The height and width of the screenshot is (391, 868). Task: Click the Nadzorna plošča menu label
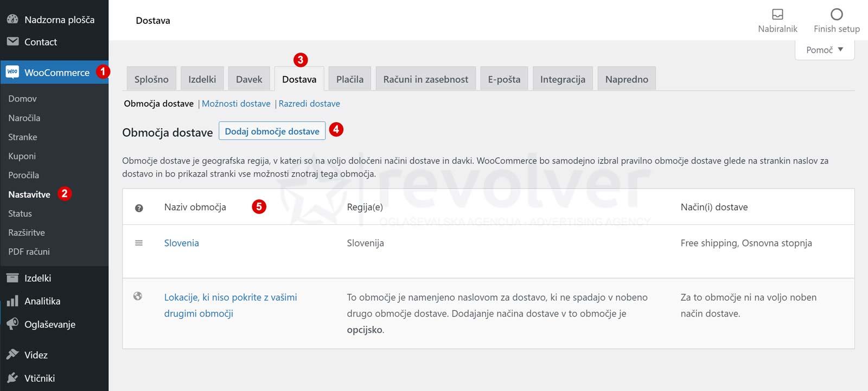59,20
